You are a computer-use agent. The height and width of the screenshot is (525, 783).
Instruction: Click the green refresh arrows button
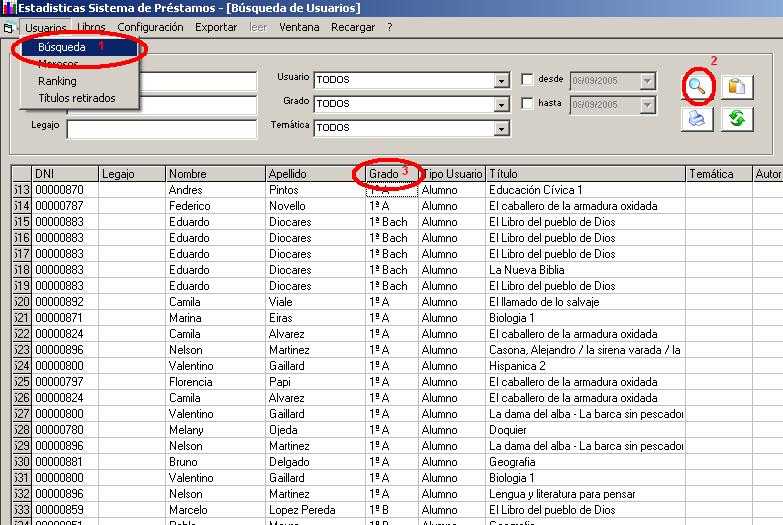coord(736,119)
